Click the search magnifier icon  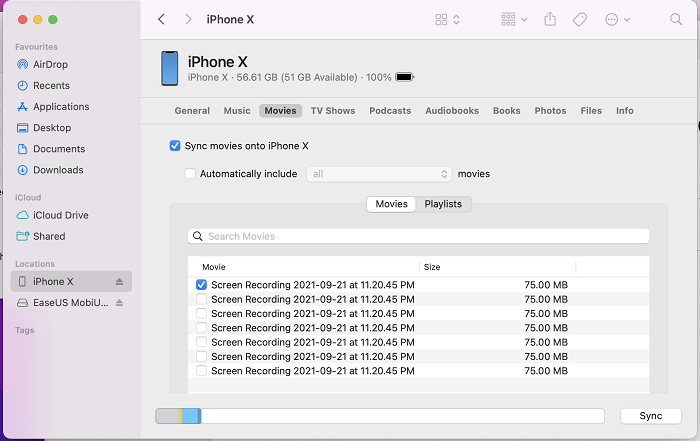tap(676, 19)
